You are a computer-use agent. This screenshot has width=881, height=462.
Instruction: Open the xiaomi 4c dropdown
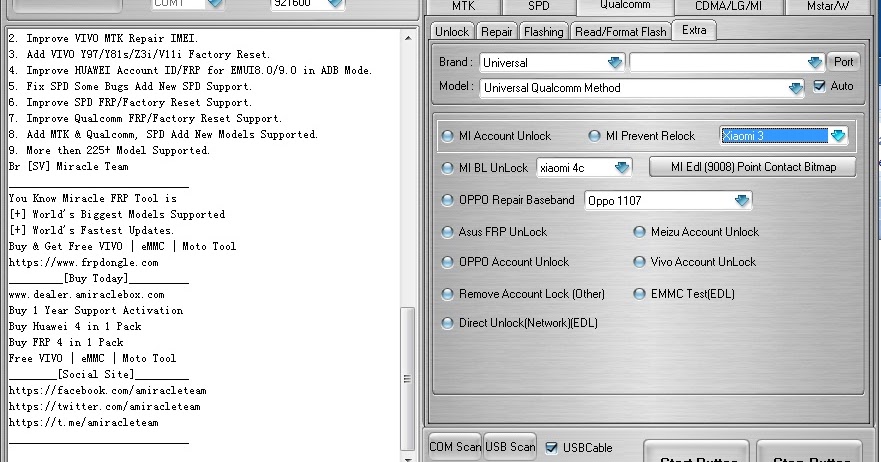621,167
